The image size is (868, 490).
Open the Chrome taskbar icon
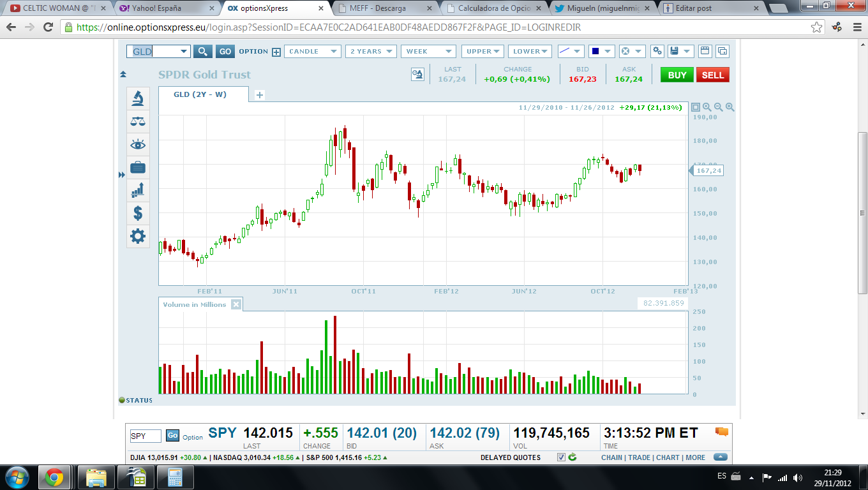tap(54, 477)
